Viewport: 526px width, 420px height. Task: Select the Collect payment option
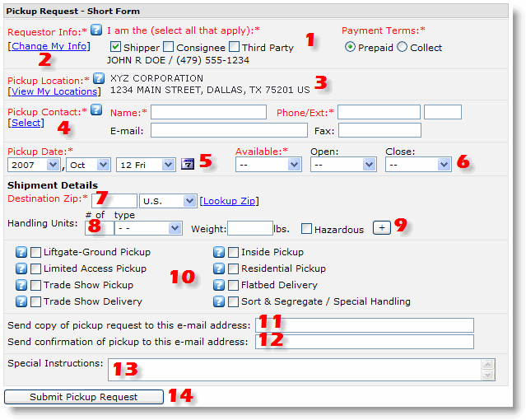coord(402,47)
